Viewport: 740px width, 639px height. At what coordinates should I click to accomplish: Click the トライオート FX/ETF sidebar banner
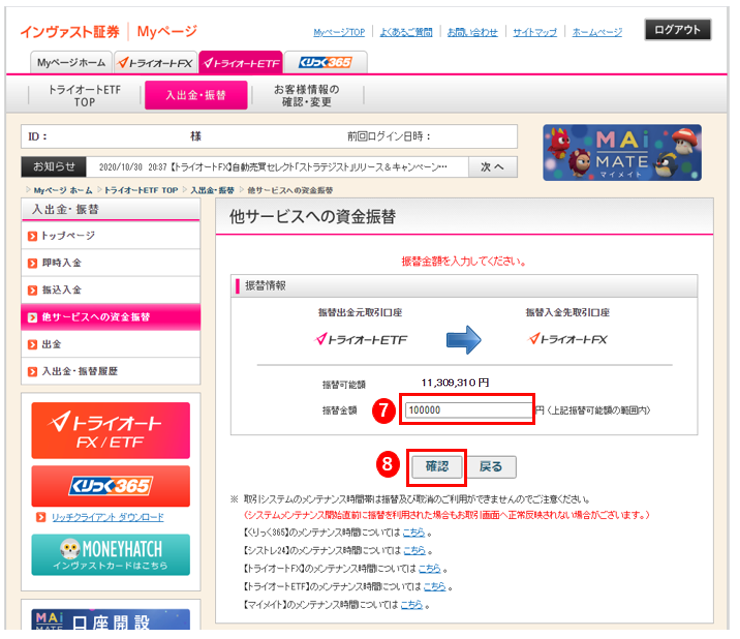pyautogui.click(x=111, y=430)
